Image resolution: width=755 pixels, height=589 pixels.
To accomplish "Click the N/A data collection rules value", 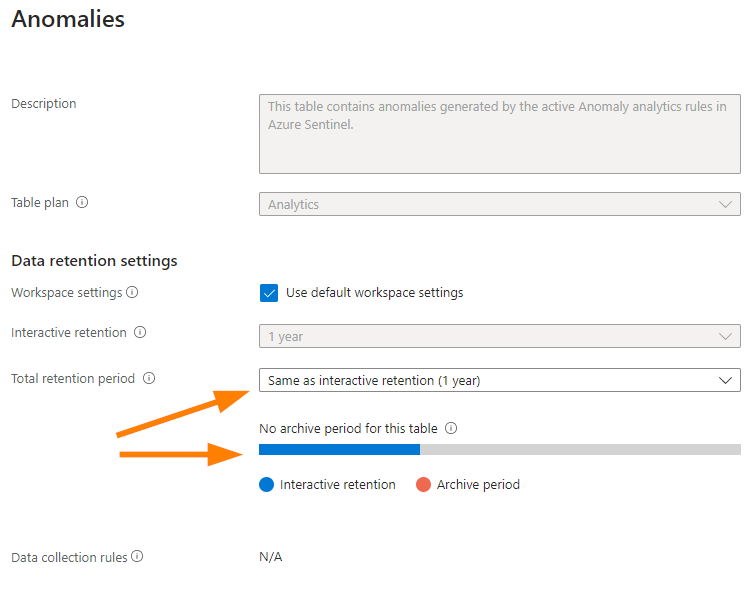I will 271,557.
